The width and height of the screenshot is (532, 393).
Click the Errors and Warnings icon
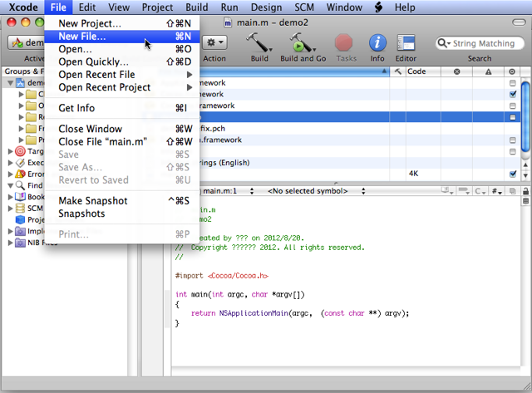[x=20, y=174]
